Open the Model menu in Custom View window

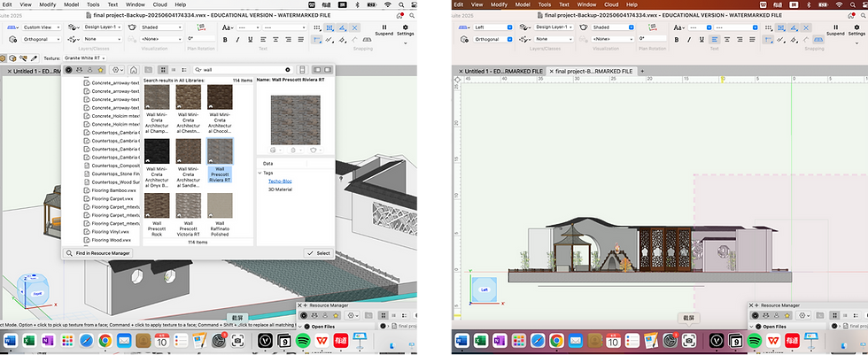[x=71, y=4]
